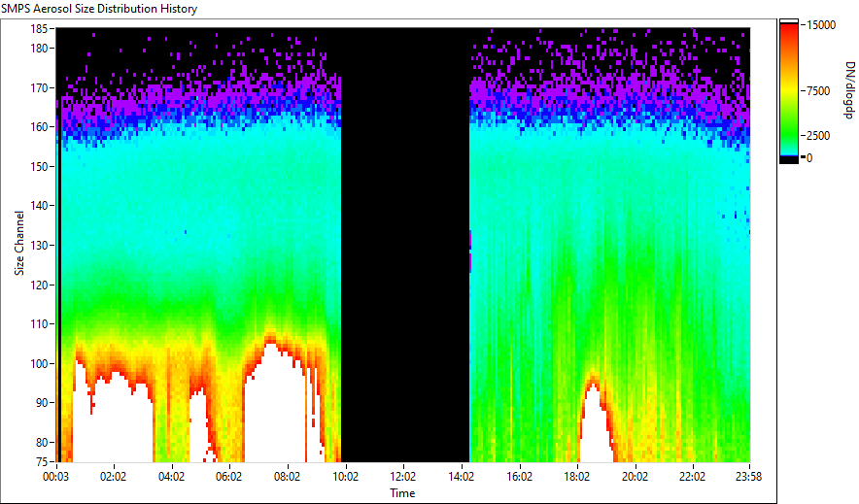Image resolution: width=859 pixels, height=504 pixels.
Task: Click the 18:02 time tick label
Action: [577, 477]
